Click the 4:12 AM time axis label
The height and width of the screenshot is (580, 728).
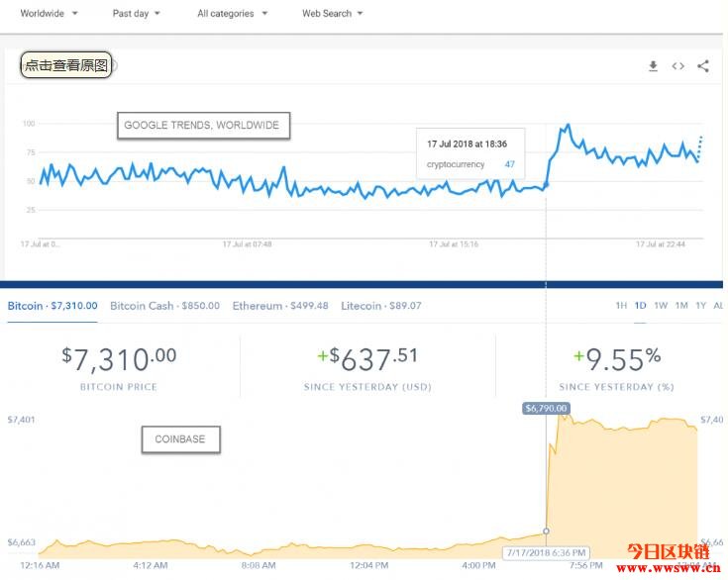point(151,565)
